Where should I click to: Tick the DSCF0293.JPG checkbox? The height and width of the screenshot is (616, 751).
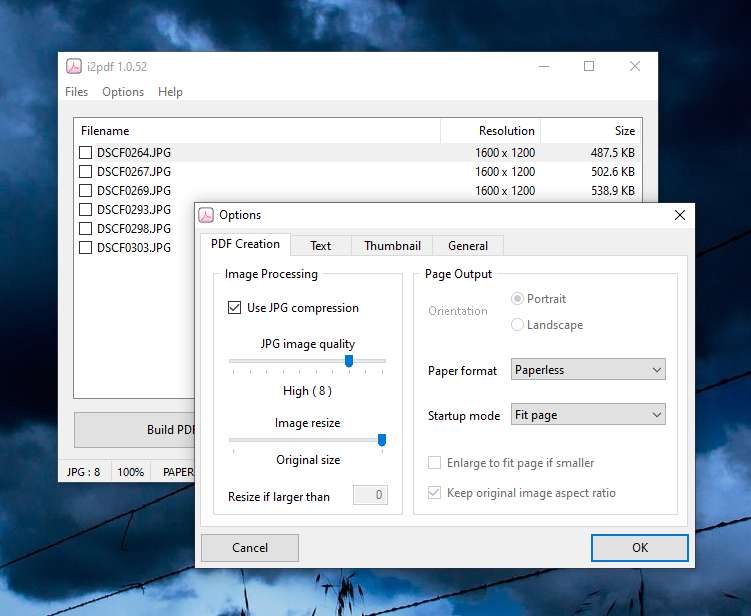85,209
